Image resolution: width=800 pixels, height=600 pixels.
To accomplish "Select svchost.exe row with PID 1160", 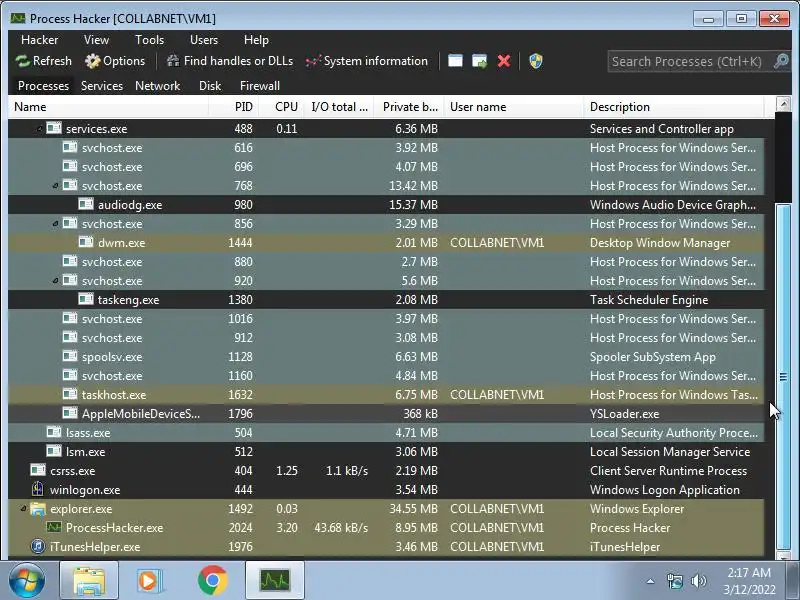I will [x=386, y=376].
